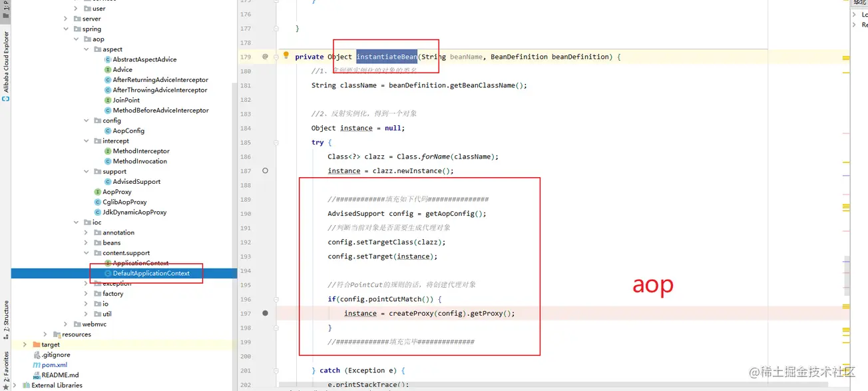Select the AopConfig class icon

108,131
